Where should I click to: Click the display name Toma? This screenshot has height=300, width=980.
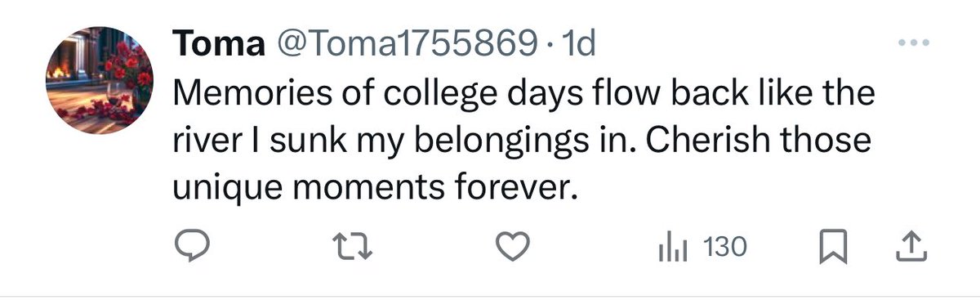[x=218, y=45]
